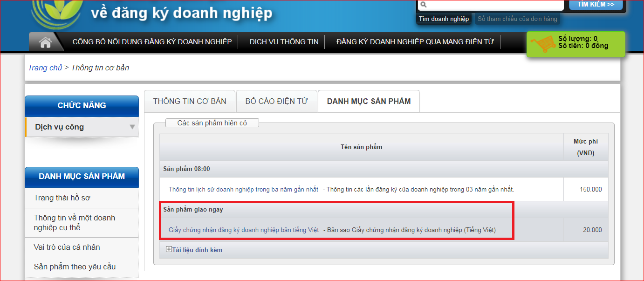
Task: Open CÔNG BỐ NỘI DUNG ĐĂNG KÝ DOANH NGHIỆP menu
Action: tap(152, 42)
